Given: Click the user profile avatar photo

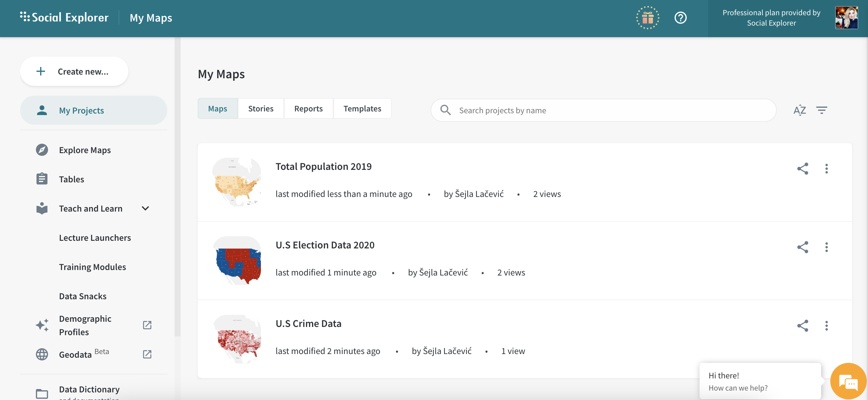Looking at the screenshot, I should 846,18.
